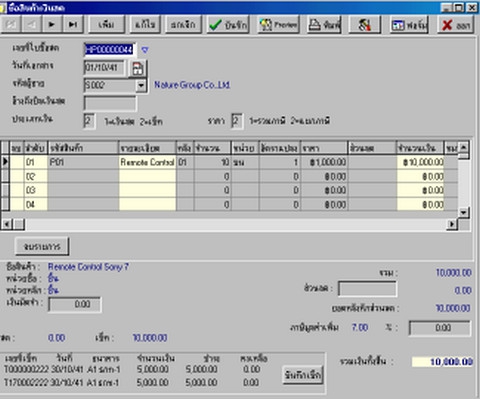Click the toolbar icon-only button beside Print

(364, 25)
